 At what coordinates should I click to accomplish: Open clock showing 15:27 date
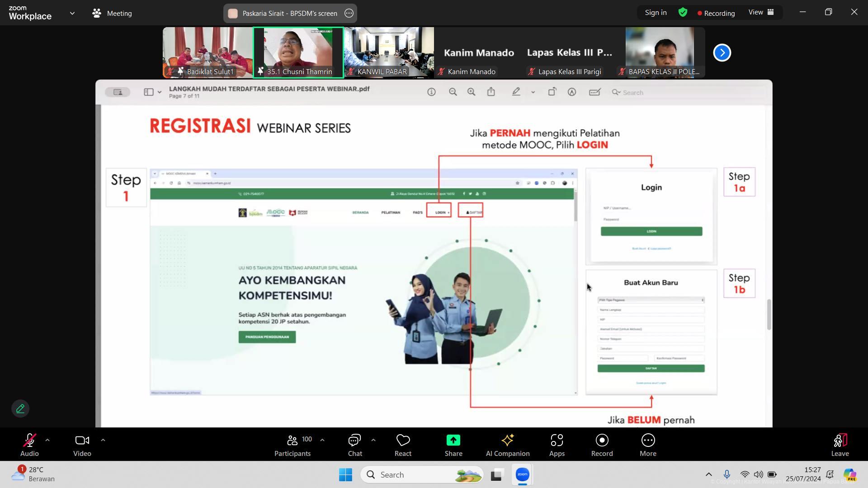(803, 474)
